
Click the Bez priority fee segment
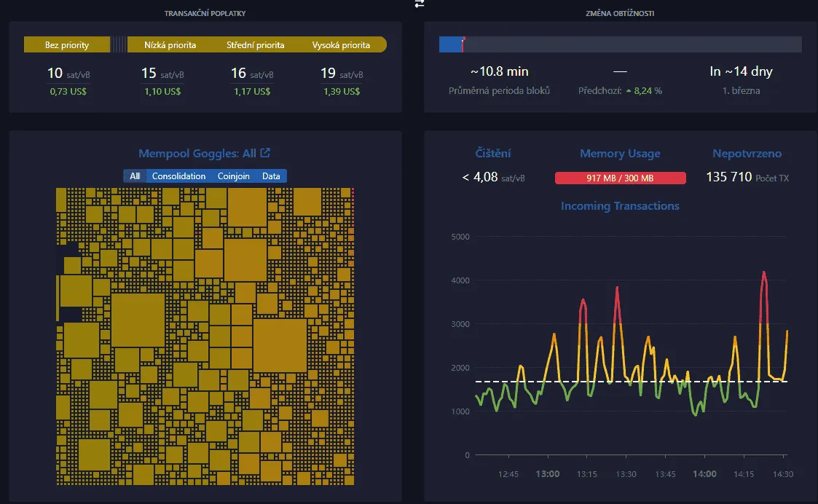(67, 45)
